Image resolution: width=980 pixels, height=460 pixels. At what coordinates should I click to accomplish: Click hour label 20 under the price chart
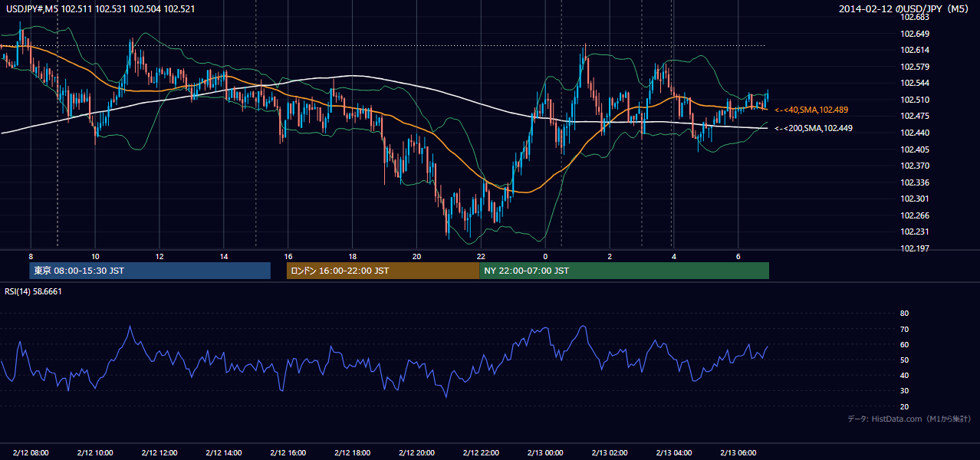417,256
